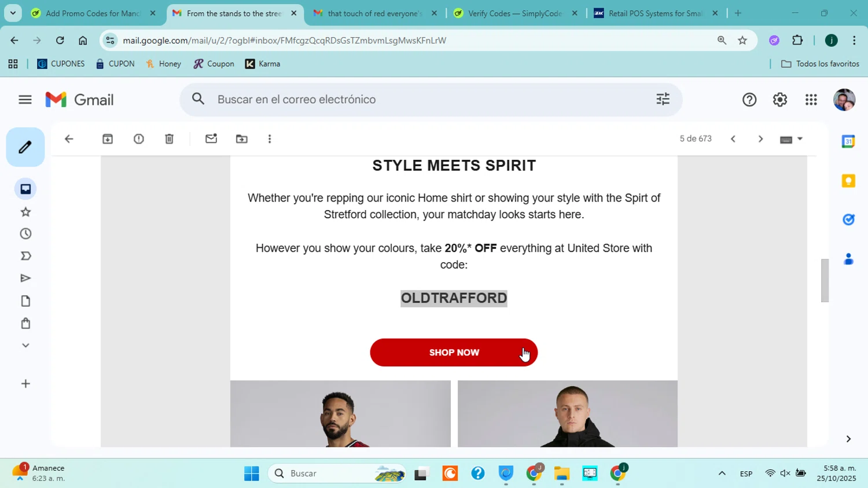Click the red SHOP NOW button
Viewport: 868px width, 488px height.
pyautogui.click(x=454, y=353)
